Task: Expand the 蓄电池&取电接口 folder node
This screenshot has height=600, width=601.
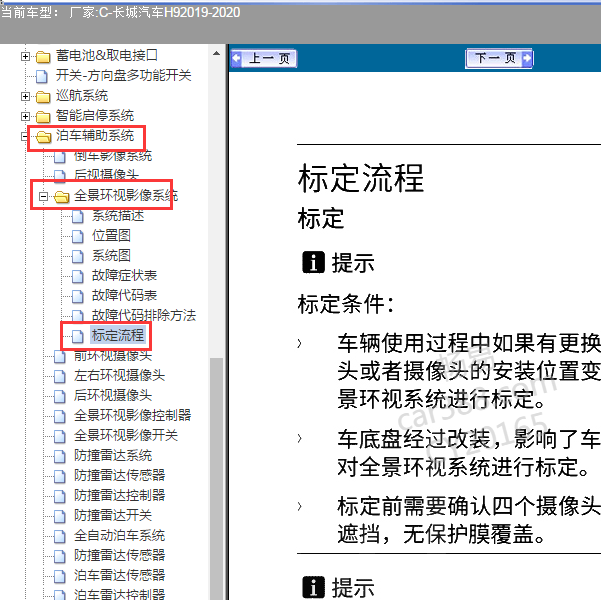Action: [25, 56]
